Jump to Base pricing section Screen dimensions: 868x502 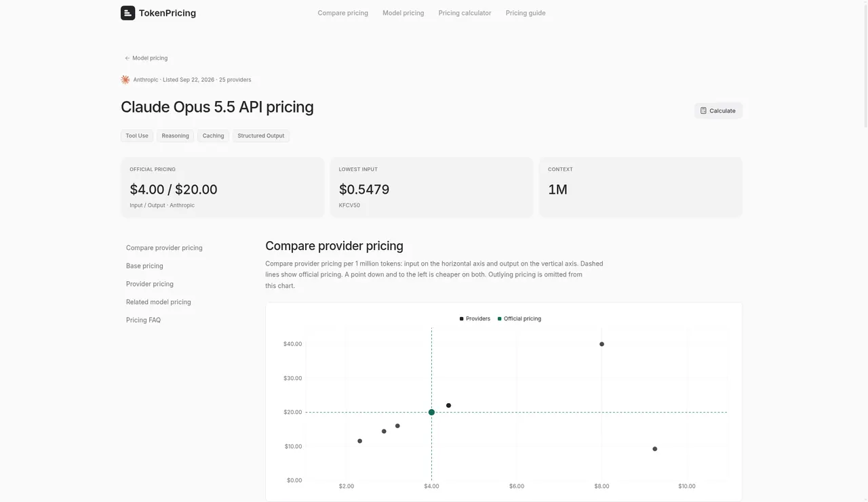[x=144, y=266]
